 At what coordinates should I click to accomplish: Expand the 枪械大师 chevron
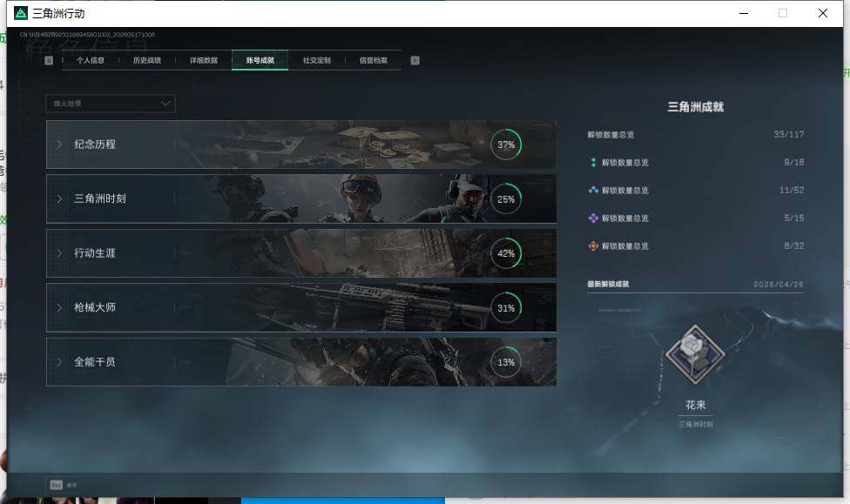[59, 307]
